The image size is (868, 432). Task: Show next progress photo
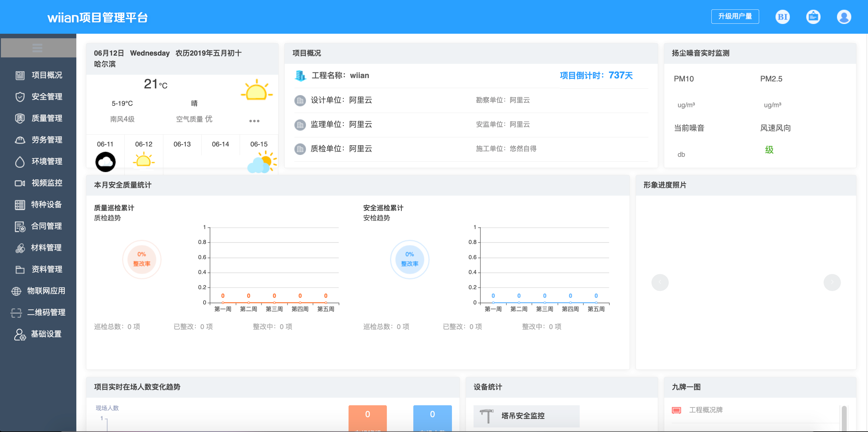coord(832,282)
